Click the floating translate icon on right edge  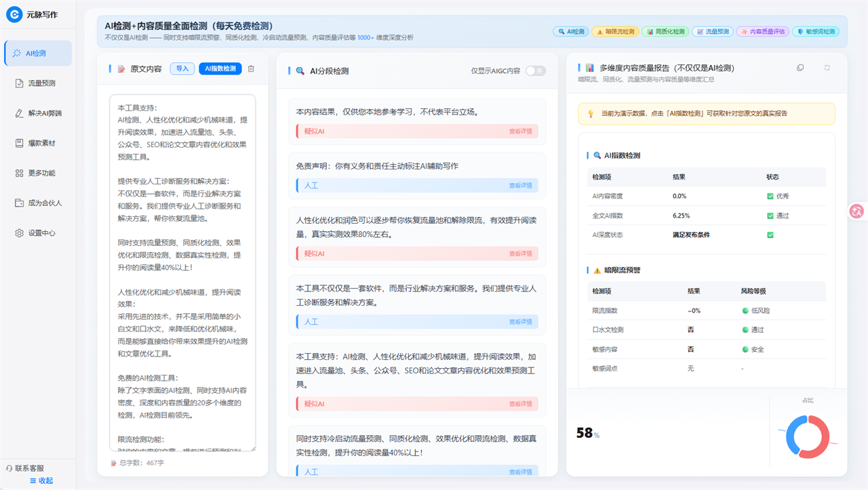point(856,211)
